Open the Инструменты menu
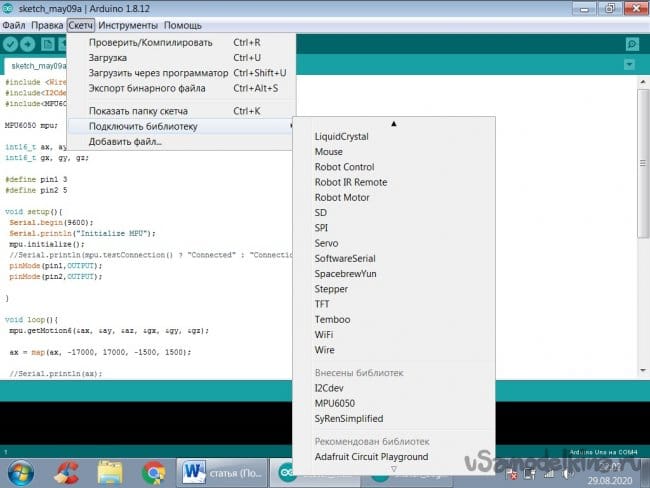 click(128, 24)
